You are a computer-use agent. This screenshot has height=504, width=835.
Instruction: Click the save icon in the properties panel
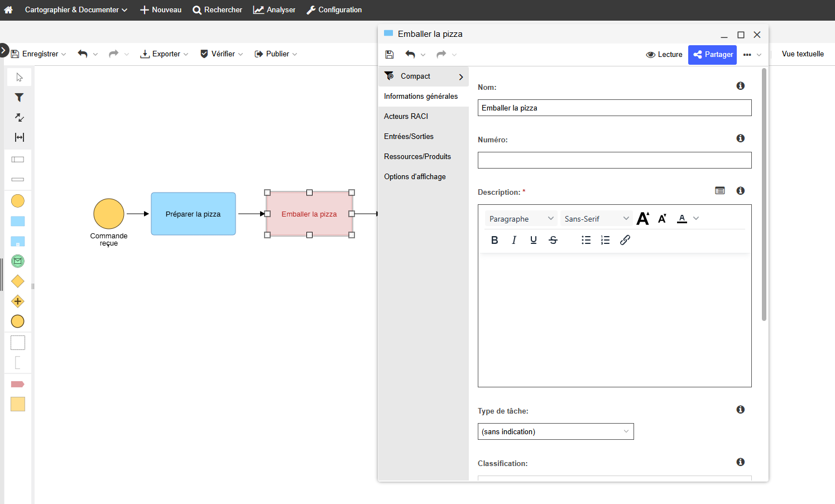click(x=390, y=55)
